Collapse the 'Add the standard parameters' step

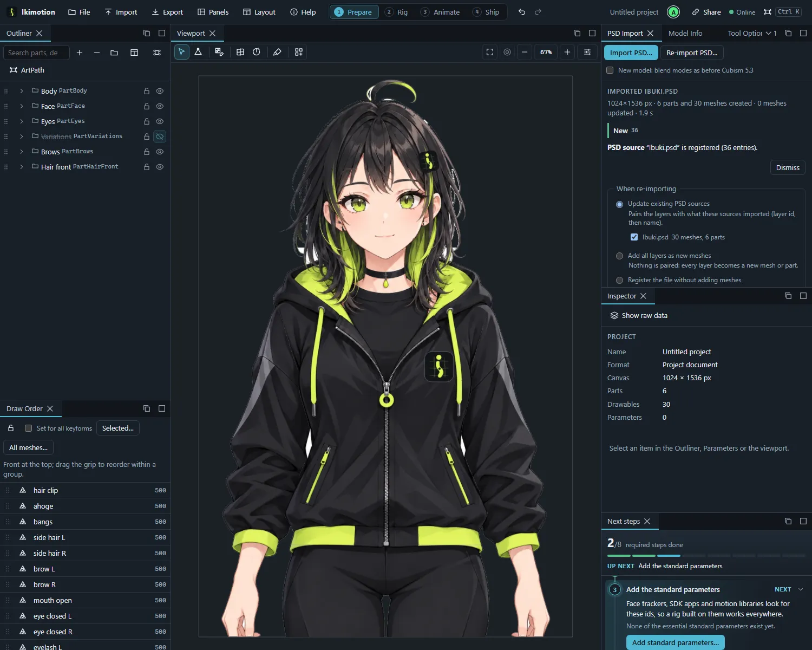coord(801,589)
